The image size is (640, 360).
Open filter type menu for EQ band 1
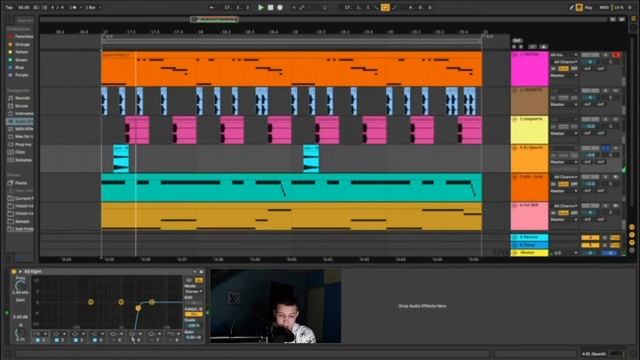[x=40, y=334]
